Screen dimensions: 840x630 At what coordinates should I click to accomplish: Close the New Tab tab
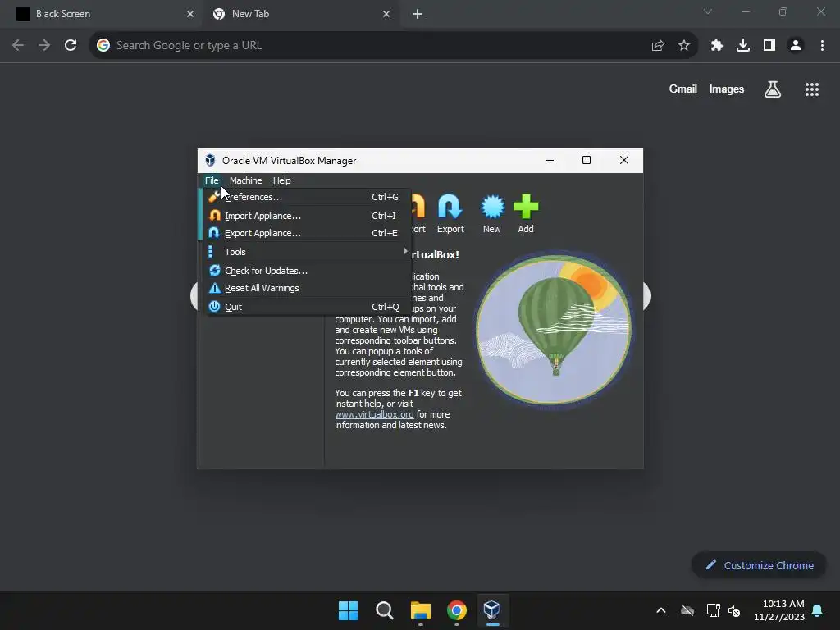(386, 14)
